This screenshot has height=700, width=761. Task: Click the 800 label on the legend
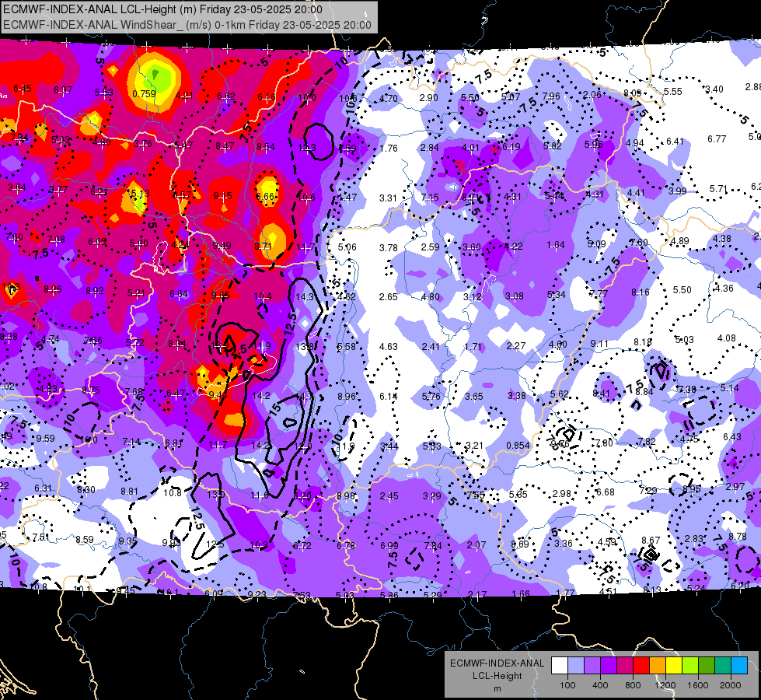(x=633, y=685)
